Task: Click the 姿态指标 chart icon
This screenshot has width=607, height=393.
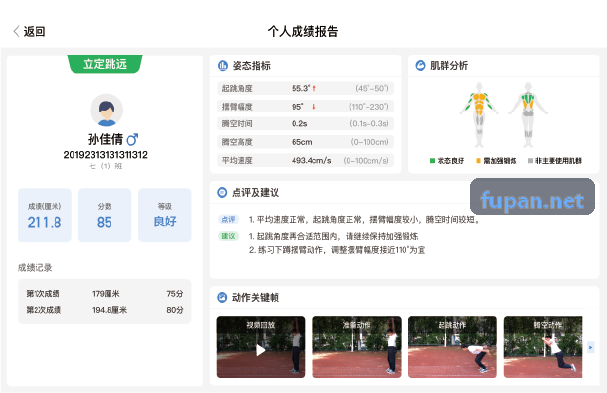Action: 223,66
